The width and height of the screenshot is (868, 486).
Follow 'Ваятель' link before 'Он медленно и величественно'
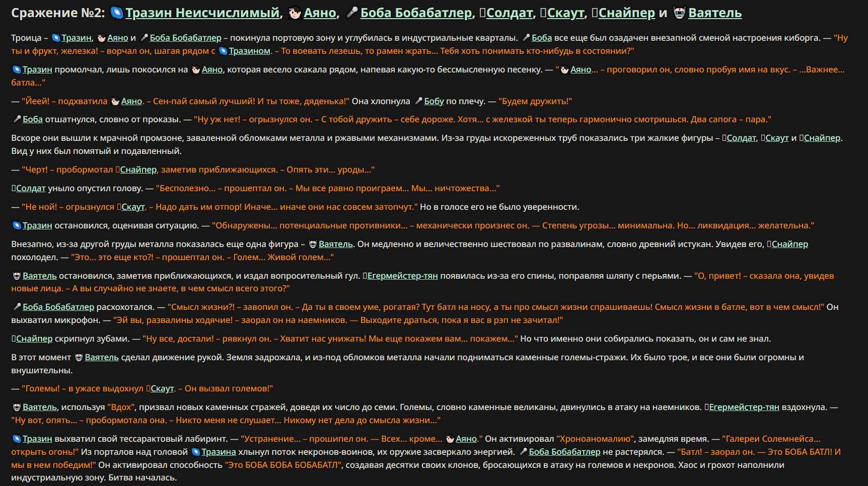[336, 244]
